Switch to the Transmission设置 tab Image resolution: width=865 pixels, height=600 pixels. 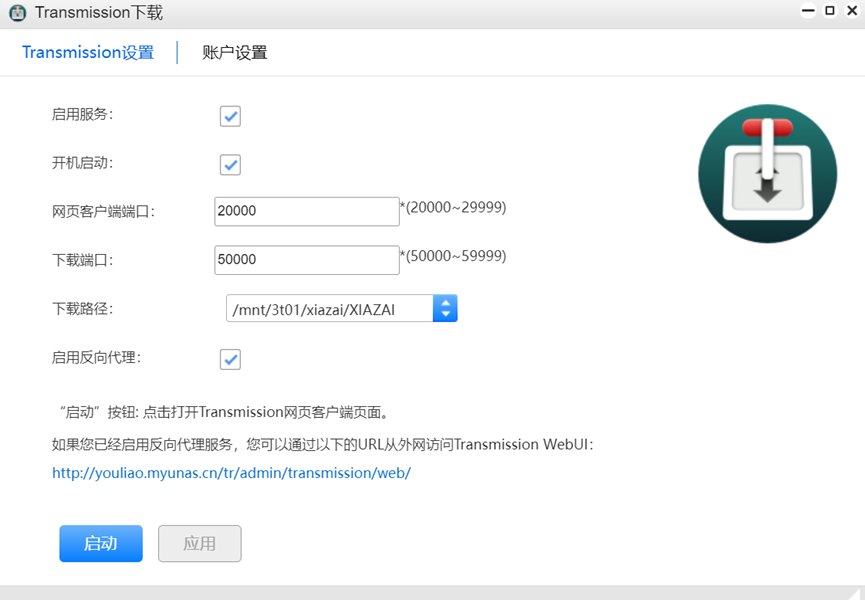tap(88, 53)
